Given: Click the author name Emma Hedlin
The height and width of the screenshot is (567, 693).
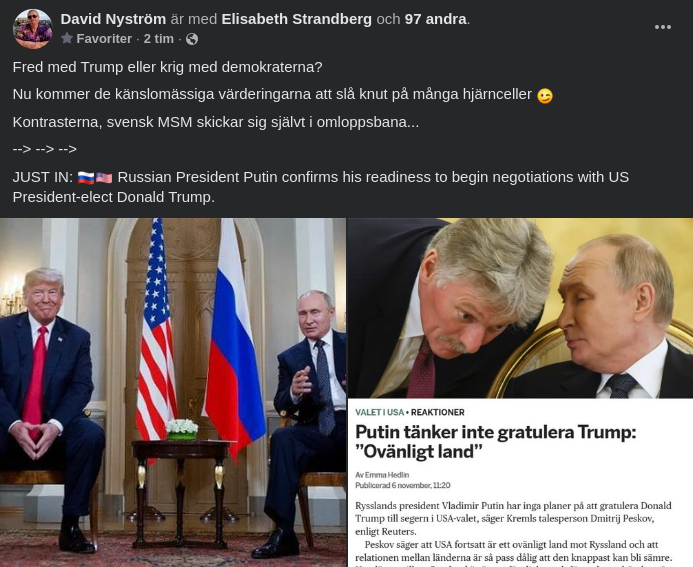Looking at the screenshot, I should (387, 475).
